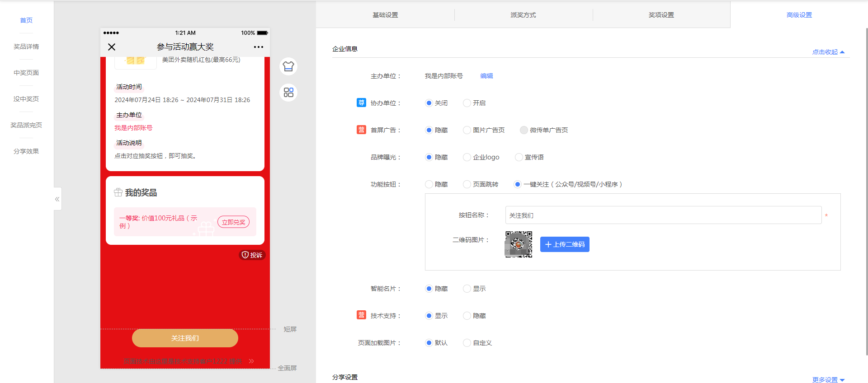Select 隐藏 for 智能名片
This screenshot has width=868, height=383.
pos(429,289)
